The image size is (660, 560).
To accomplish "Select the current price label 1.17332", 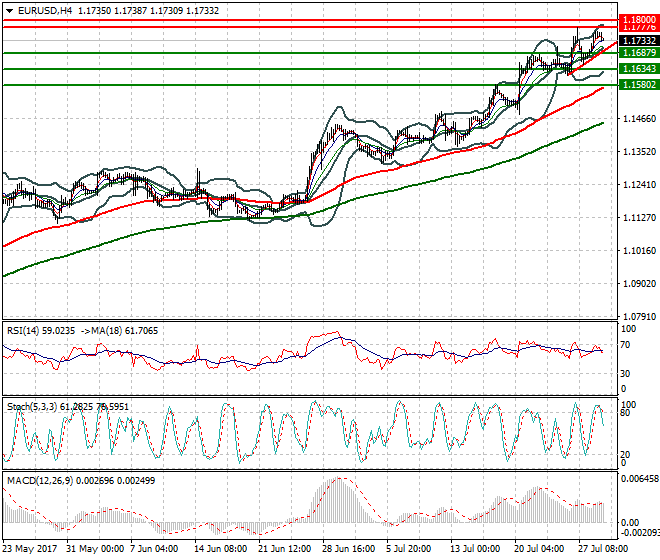I will click(639, 40).
